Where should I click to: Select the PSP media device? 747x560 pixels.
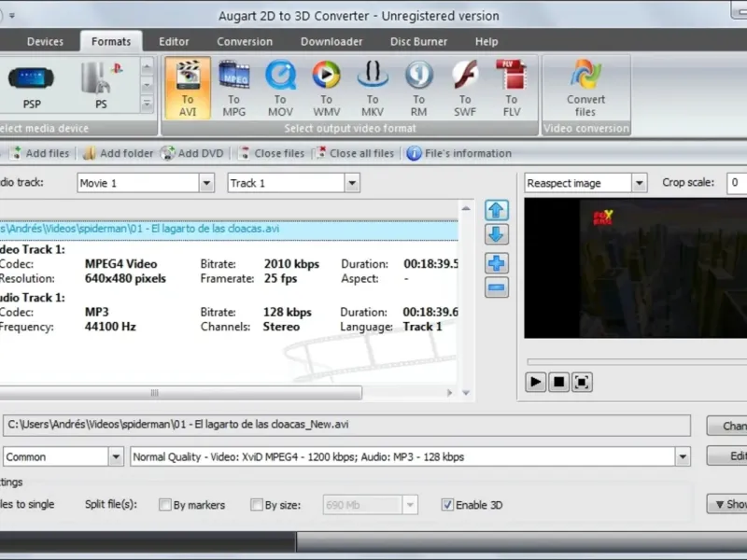tap(31, 86)
